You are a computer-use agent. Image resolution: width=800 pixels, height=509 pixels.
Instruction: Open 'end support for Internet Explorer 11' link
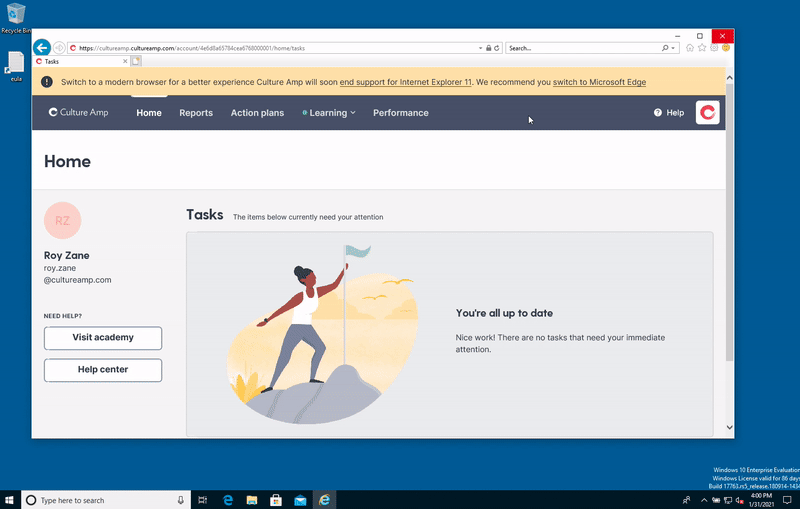(406, 82)
